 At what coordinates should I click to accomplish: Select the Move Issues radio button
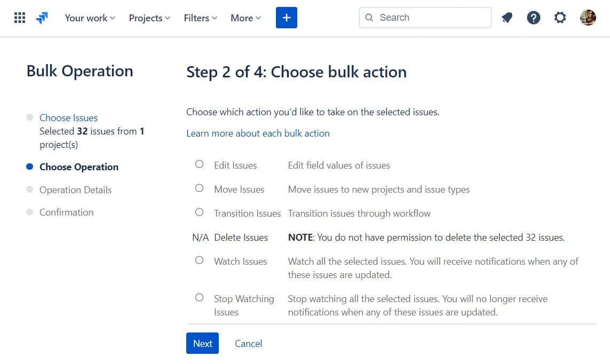[200, 188]
